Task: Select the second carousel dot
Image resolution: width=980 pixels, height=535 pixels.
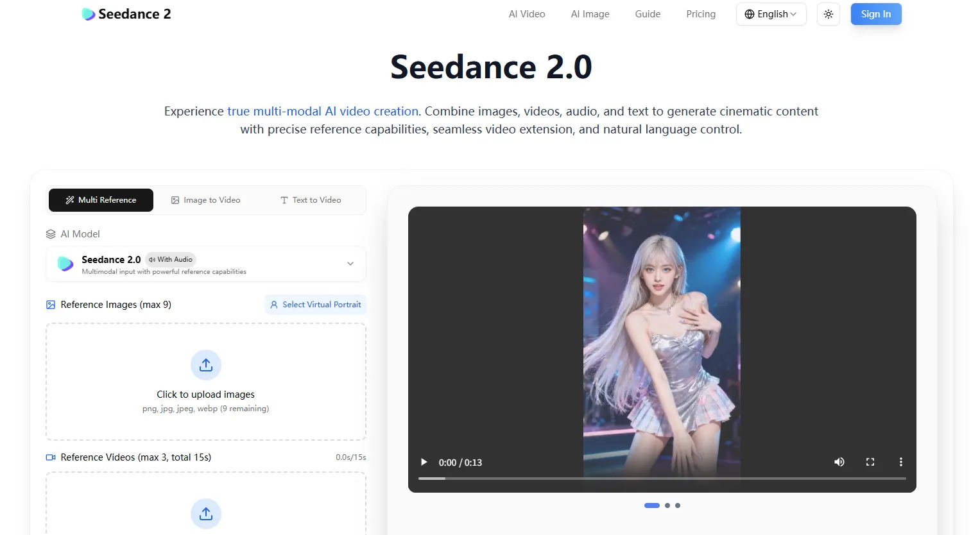Action: tap(667, 505)
